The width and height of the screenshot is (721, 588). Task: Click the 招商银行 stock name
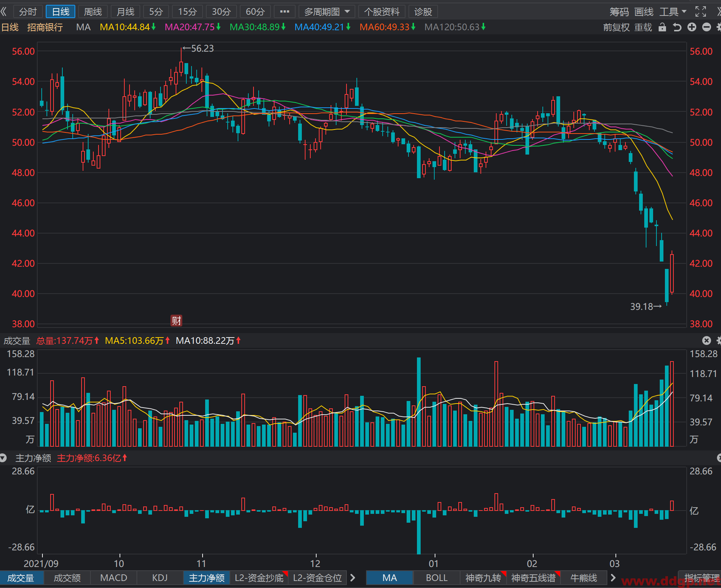tap(45, 27)
